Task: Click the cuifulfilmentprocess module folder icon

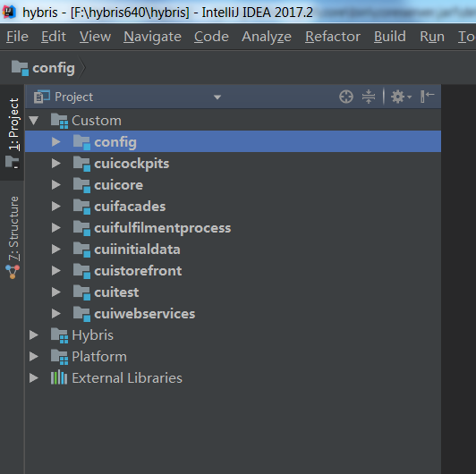Action: [x=81, y=228]
